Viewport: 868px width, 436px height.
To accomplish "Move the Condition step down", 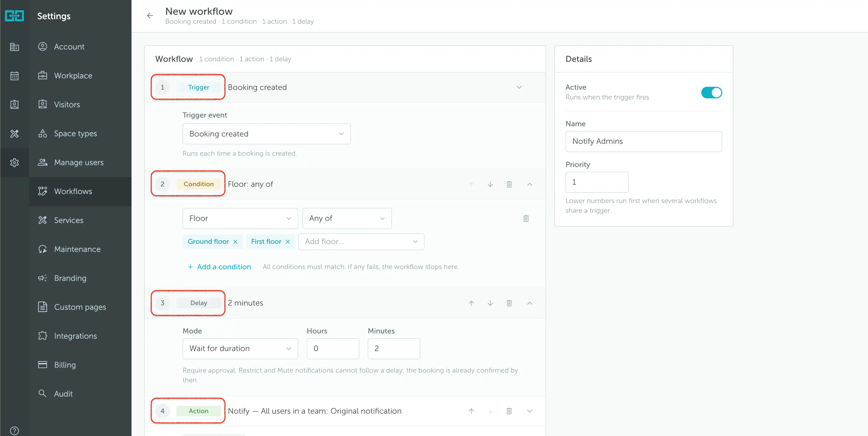I will click(x=490, y=184).
